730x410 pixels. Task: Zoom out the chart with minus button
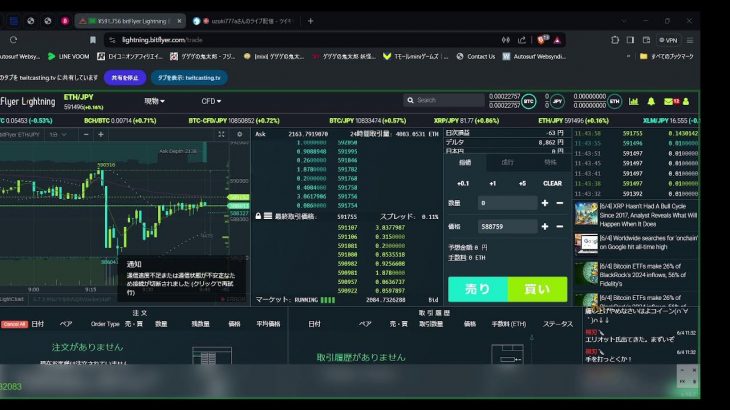click(x=86, y=134)
